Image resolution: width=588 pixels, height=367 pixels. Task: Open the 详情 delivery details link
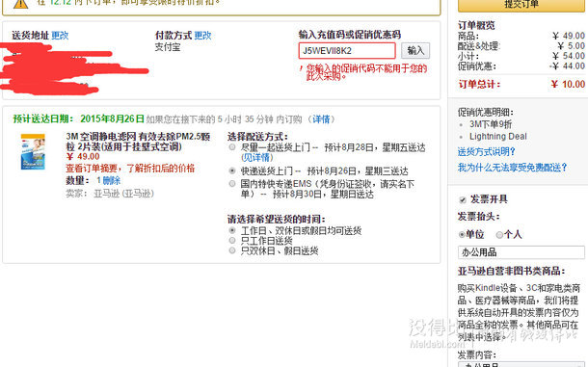pos(321,119)
